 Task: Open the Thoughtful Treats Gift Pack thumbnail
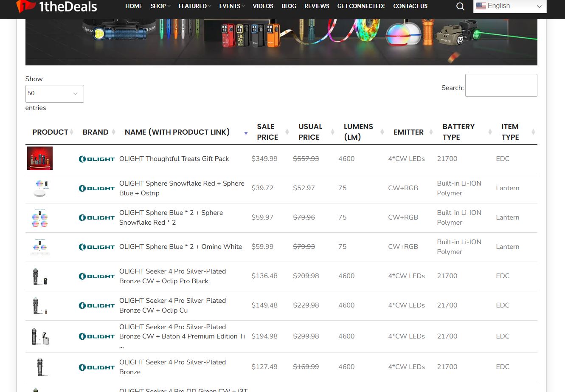(40, 158)
